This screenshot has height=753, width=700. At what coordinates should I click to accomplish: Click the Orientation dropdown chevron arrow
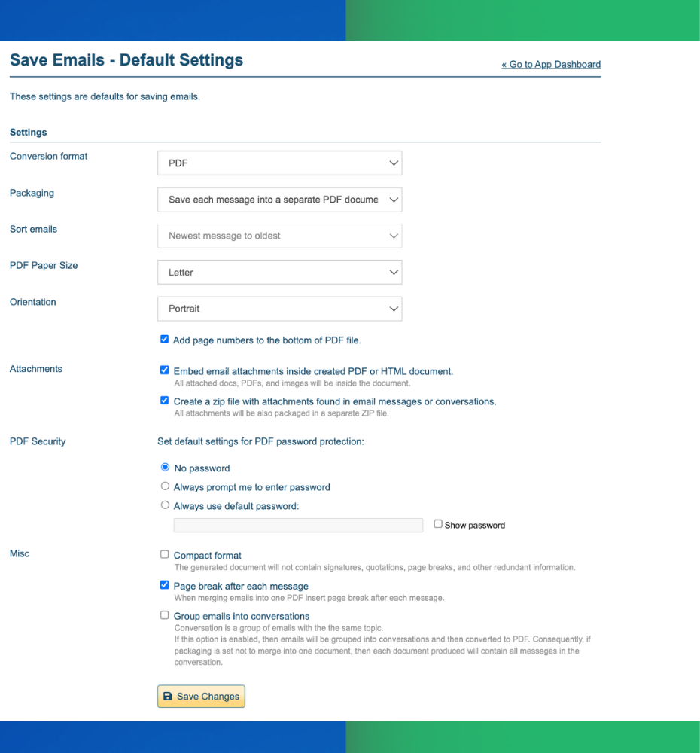click(394, 309)
